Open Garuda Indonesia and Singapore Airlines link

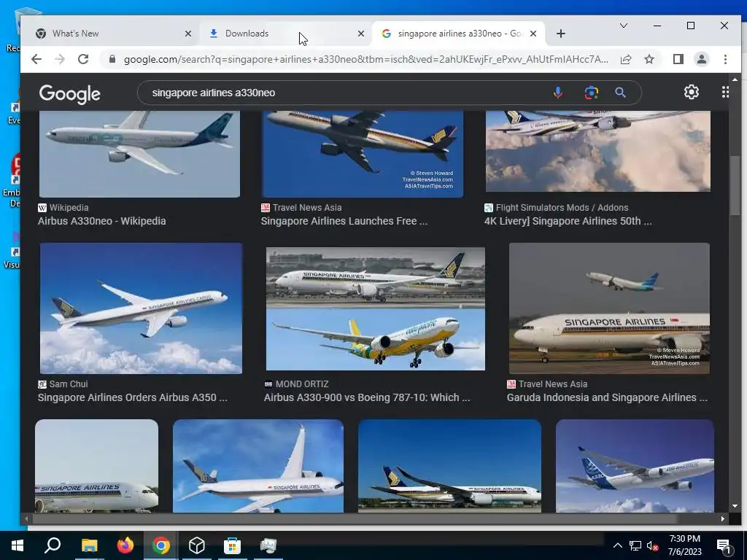coord(607,397)
